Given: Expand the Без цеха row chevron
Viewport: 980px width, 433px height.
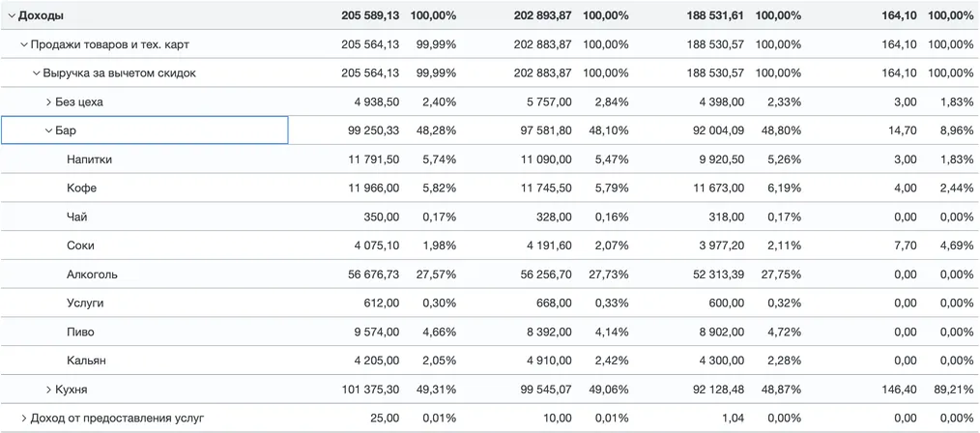Looking at the screenshot, I should (x=49, y=102).
